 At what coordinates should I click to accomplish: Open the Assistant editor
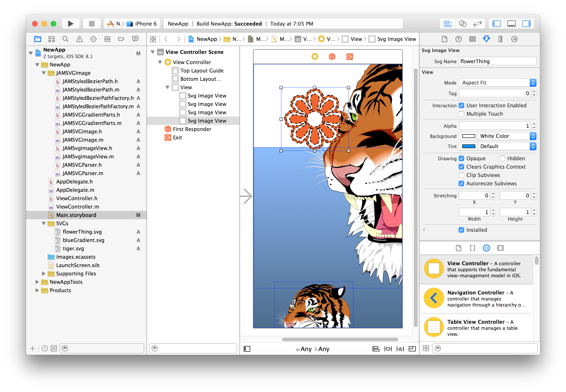(463, 24)
